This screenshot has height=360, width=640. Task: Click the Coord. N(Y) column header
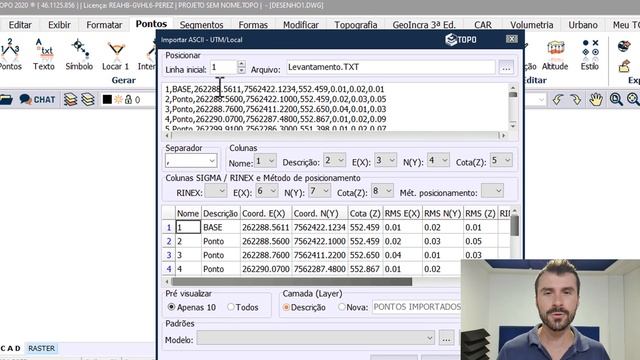[320, 213]
